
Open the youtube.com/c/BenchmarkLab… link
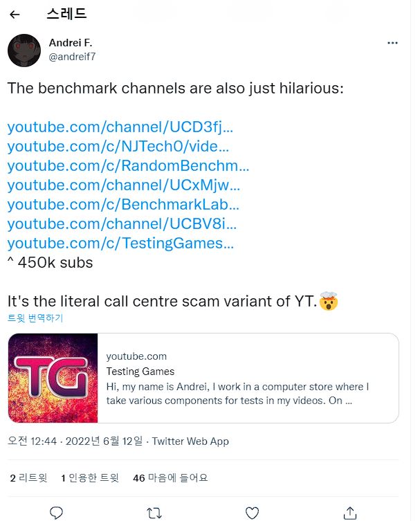pos(123,205)
